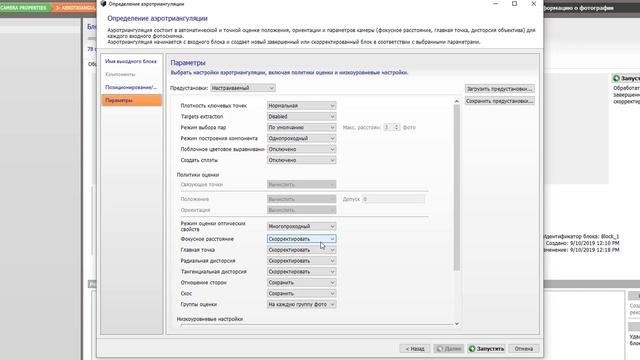Maximize the aerotriangulation dialog
The height and width of the screenshot is (360, 640).
click(x=515, y=4)
